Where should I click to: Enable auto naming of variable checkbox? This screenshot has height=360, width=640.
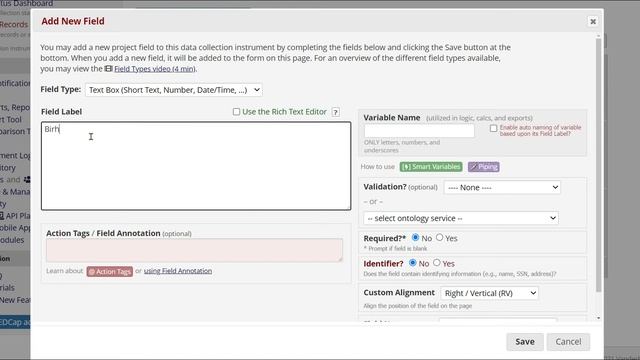click(493, 128)
